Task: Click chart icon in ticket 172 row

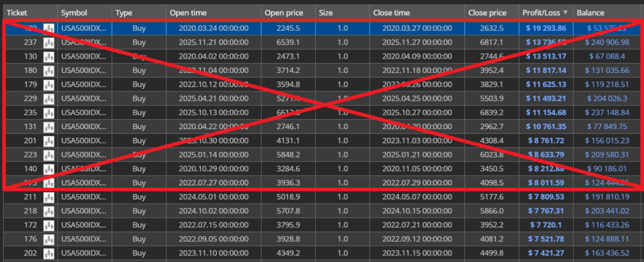Action: coord(48,226)
